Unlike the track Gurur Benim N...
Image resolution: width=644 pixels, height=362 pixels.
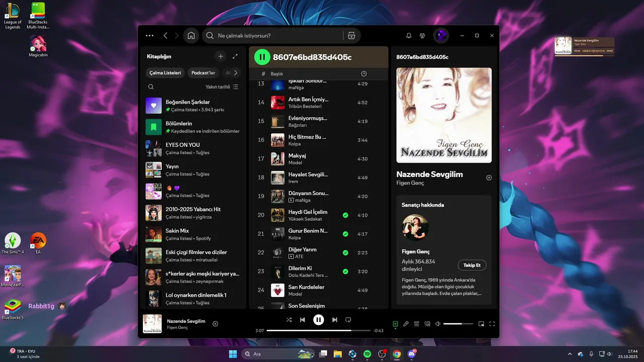pos(345,234)
